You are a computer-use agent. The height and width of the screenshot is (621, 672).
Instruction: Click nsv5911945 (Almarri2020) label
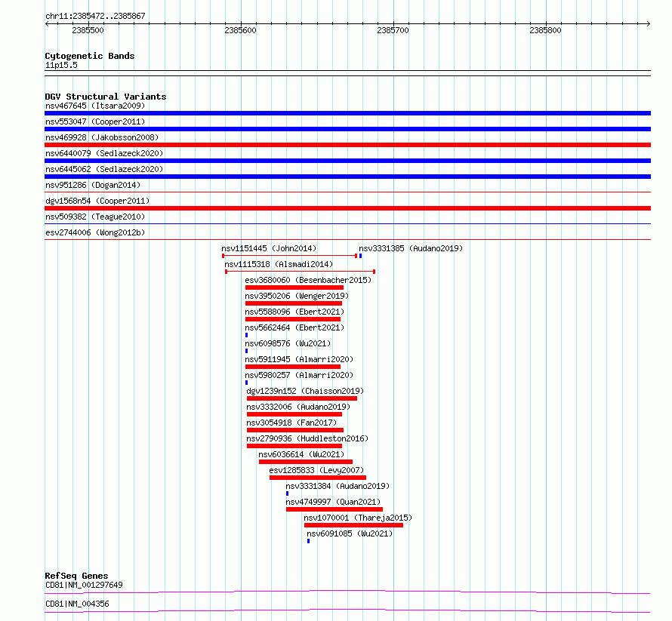coord(299,359)
